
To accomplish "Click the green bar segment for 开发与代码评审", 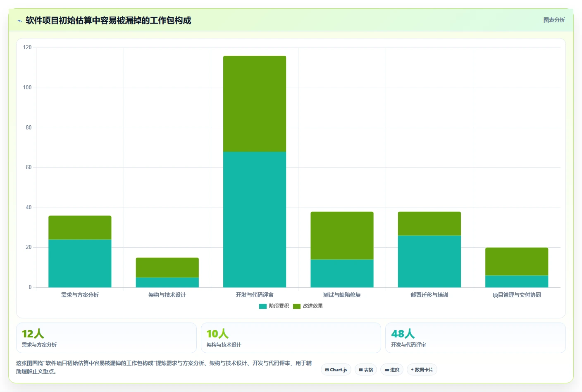I will point(255,104).
